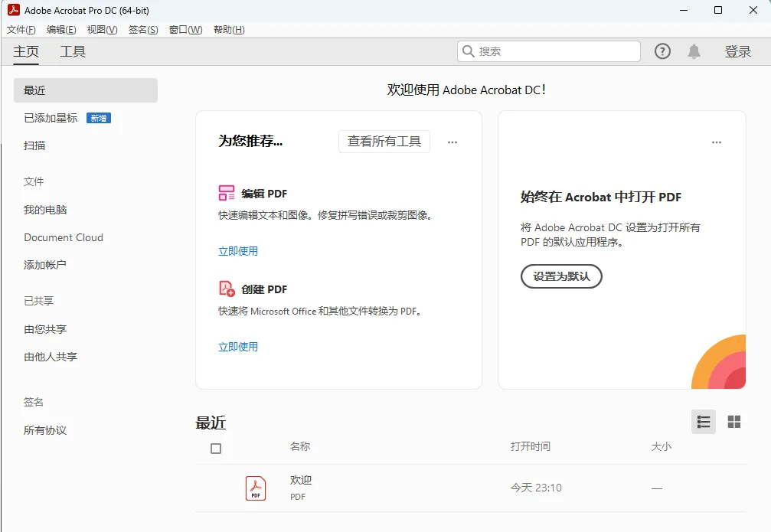Click the 创建 PDF heading
Screen dimensions: 771x532
(x=264, y=289)
